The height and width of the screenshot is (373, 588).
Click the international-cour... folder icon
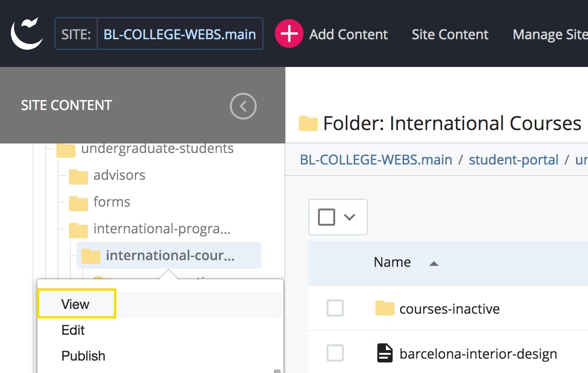pos(90,256)
